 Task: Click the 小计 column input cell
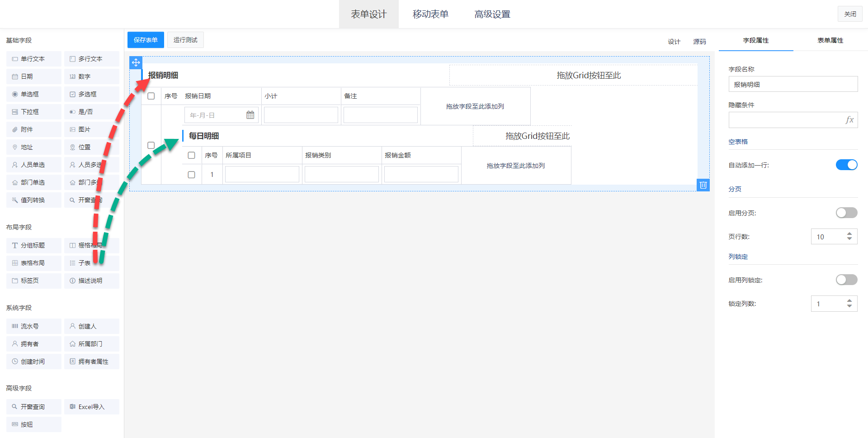pos(301,115)
